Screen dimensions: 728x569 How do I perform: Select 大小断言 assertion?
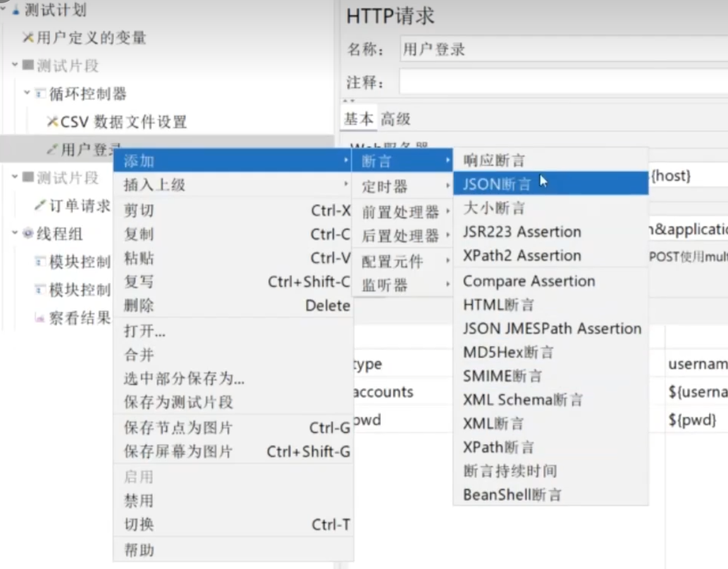click(551, 208)
